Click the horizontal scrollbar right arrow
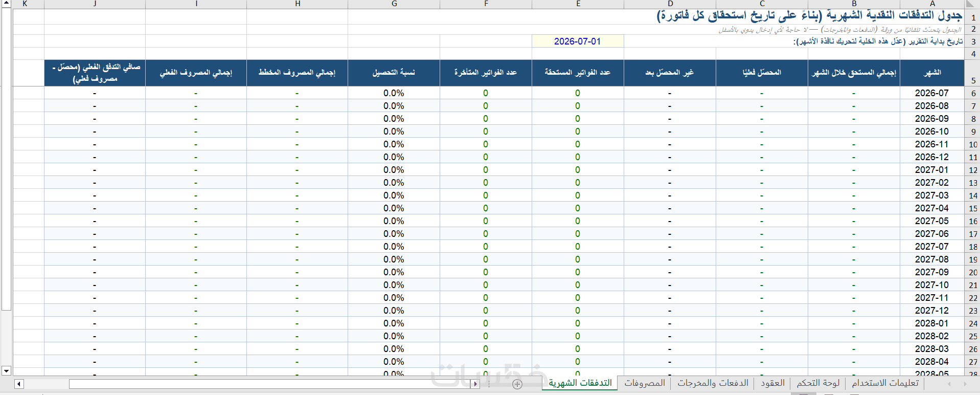 coord(475,384)
